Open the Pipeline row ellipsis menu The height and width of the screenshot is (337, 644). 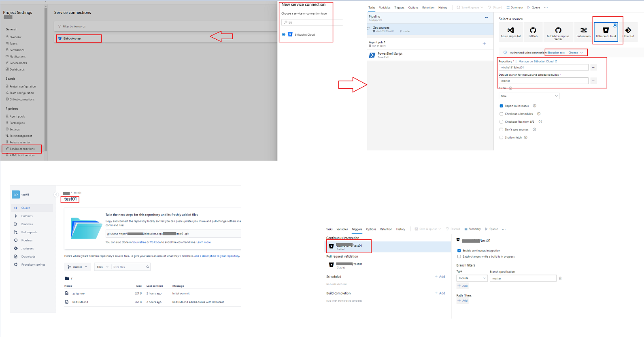click(x=486, y=17)
